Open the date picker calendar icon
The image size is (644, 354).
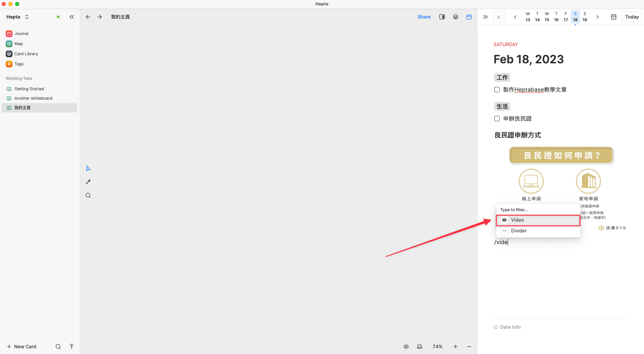click(614, 17)
